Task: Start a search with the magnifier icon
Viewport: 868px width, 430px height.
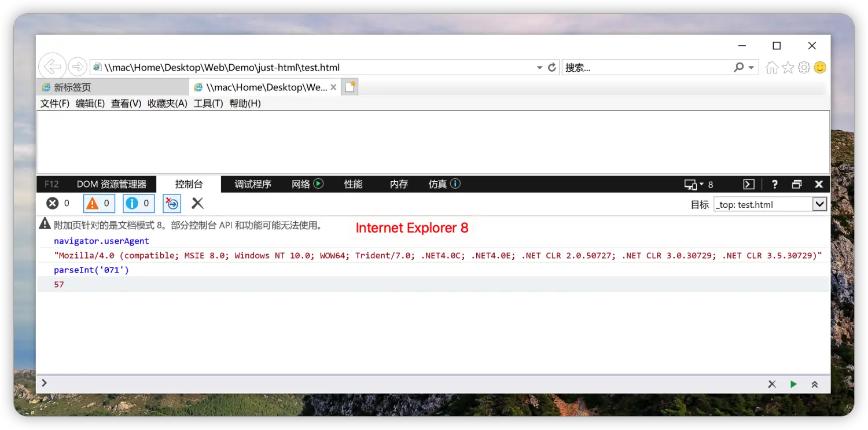Action: click(x=738, y=67)
